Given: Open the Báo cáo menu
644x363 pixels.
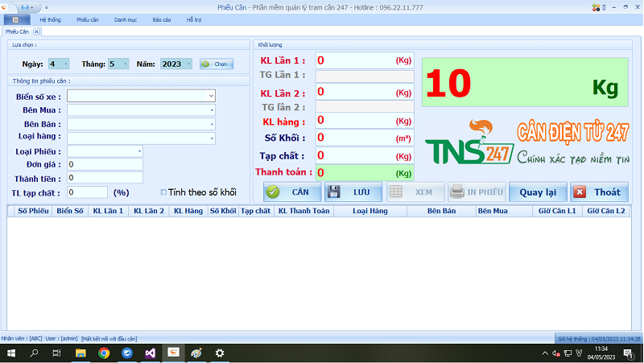Looking at the screenshot, I should click(161, 19).
